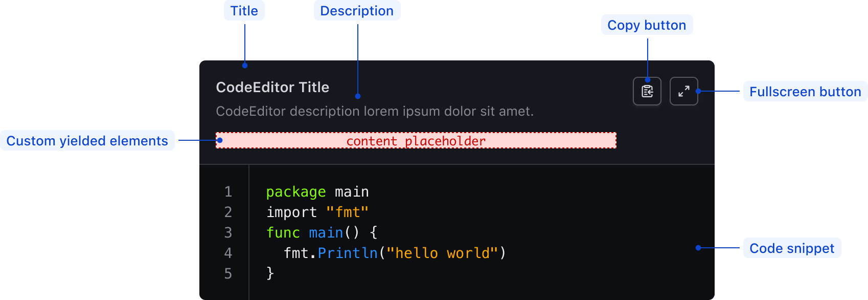Select line number 2 in the gutter

coord(228,212)
